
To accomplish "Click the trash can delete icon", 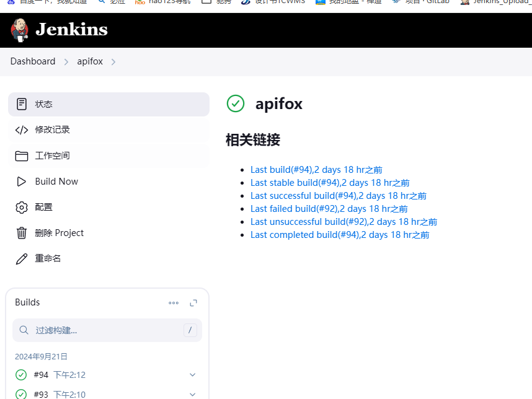I will [x=22, y=233].
